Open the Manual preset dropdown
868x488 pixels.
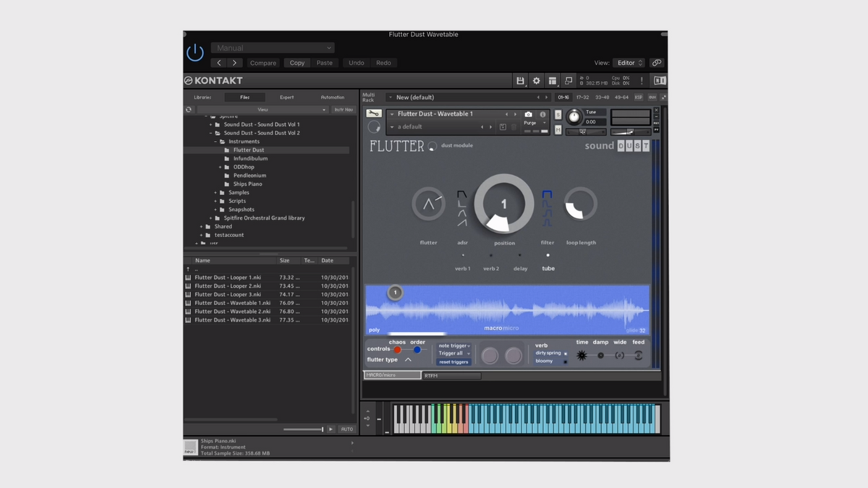[x=272, y=48]
